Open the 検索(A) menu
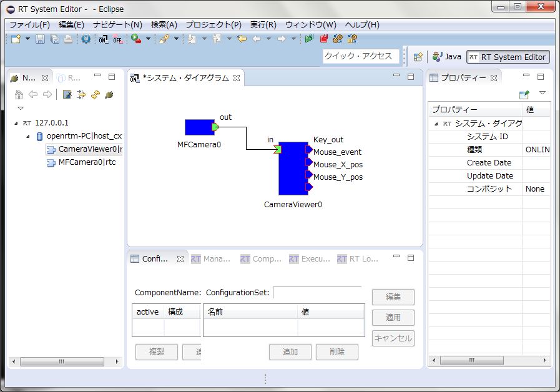This screenshot has width=560, height=392. coord(164,24)
